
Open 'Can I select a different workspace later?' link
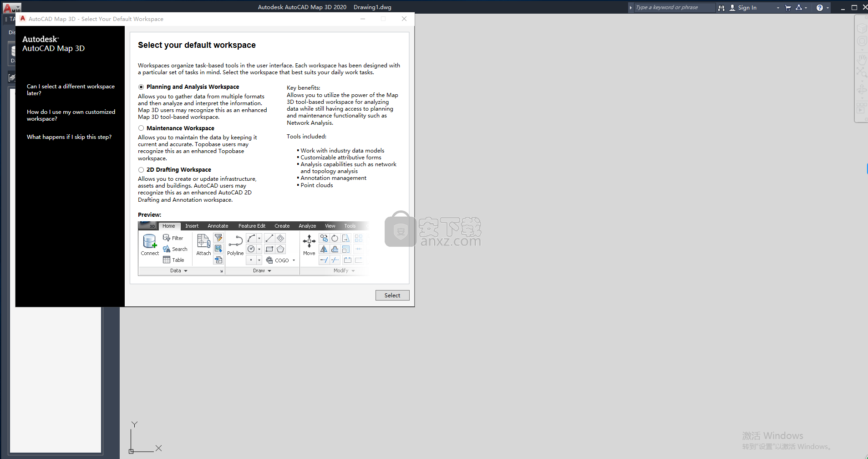point(71,90)
